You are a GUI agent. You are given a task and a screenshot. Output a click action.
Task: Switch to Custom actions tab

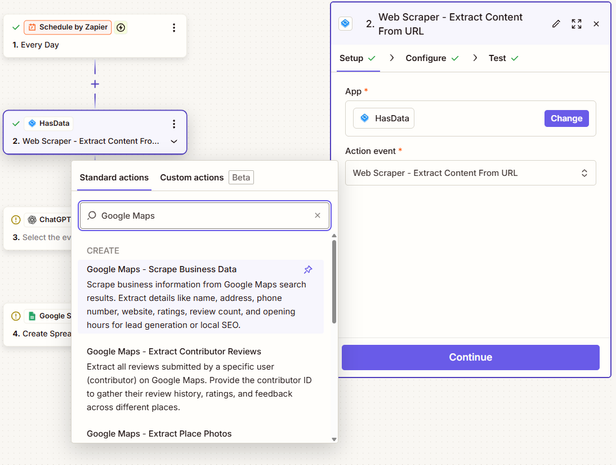192,178
